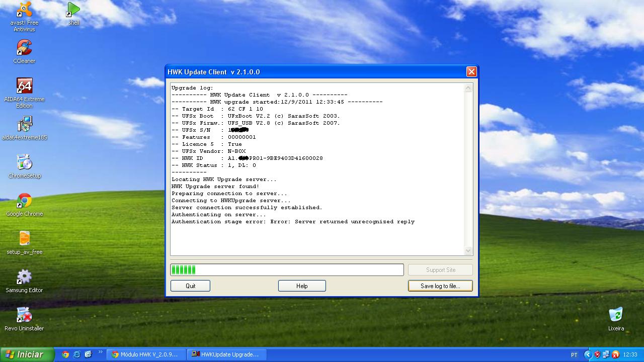Click Internet Explorer Quick Launch icon

pos(77,354)
